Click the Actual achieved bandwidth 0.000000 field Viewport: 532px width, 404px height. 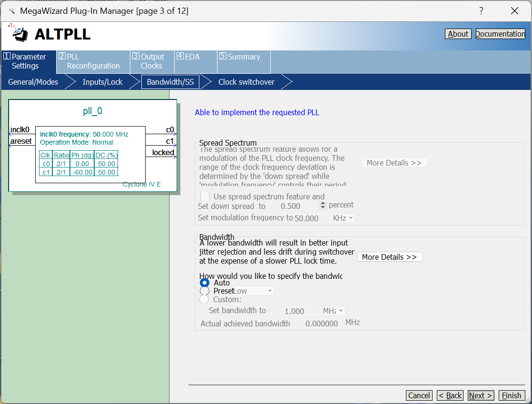323,324
